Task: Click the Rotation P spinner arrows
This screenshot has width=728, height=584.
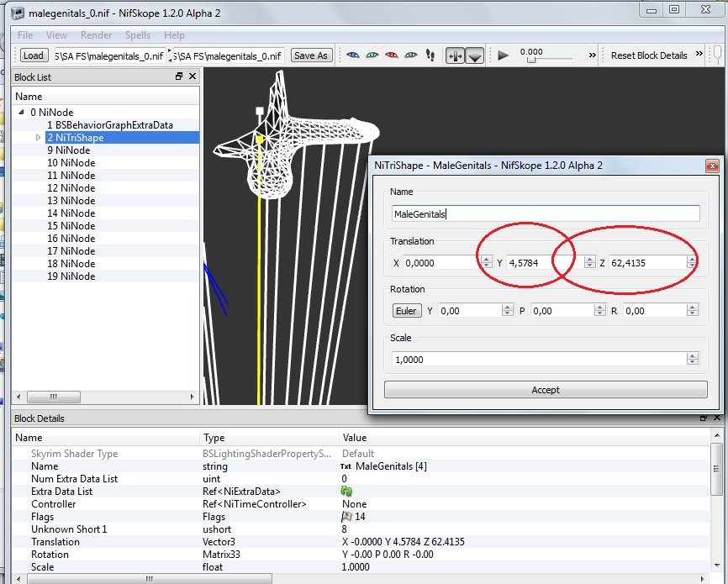Action: click(x=600, y=311)
